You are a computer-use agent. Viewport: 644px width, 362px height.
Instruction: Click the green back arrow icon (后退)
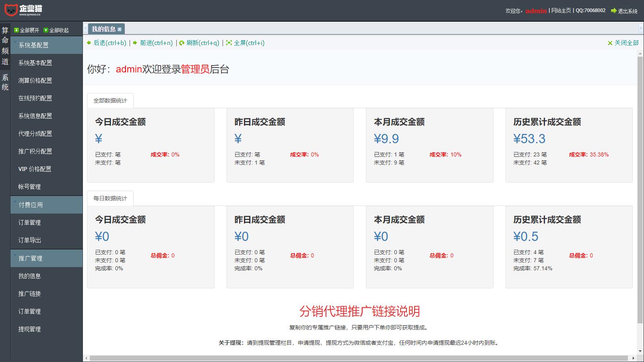coord(89,43)
